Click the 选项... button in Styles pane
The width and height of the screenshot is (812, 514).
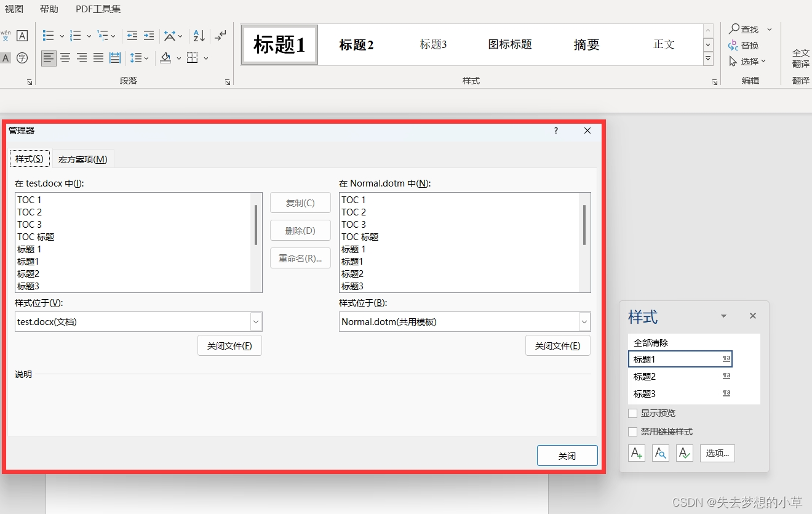coord(717,454)
